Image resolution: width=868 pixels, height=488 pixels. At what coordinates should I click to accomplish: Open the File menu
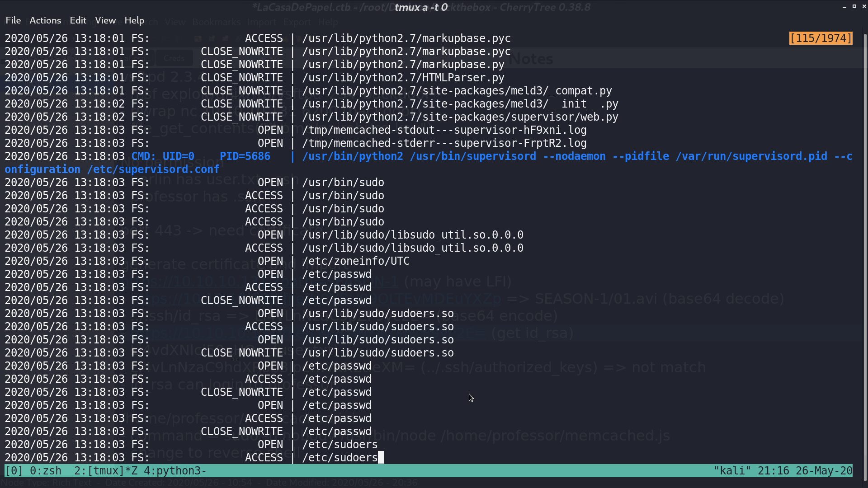click(13, 20)
